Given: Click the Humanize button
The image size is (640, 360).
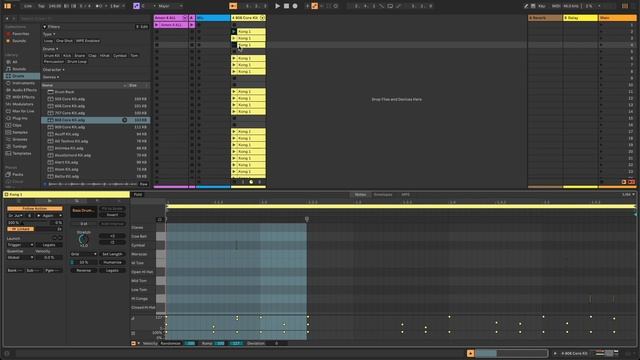Looking at the screenshot, I should [112, 262].
